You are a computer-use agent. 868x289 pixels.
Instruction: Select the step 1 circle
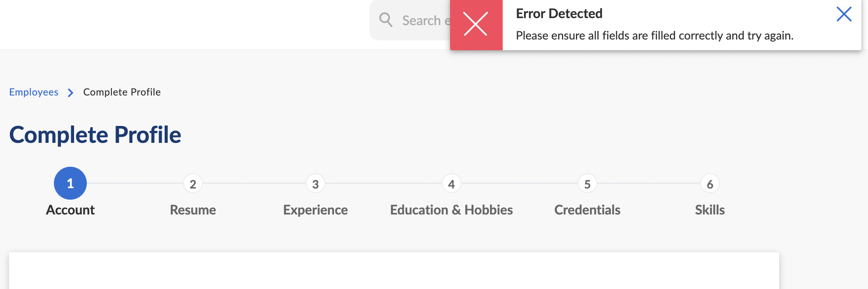tap(70, 183)
